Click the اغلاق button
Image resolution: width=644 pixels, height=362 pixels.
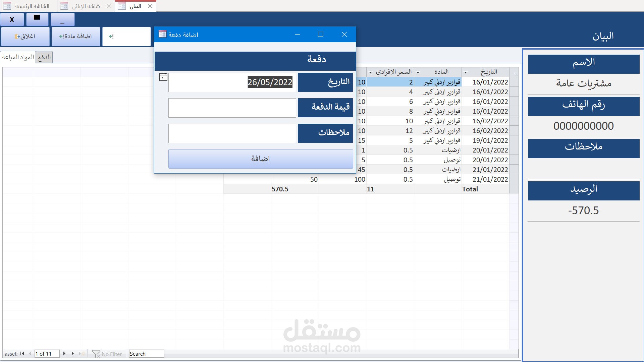click(25, 36)
